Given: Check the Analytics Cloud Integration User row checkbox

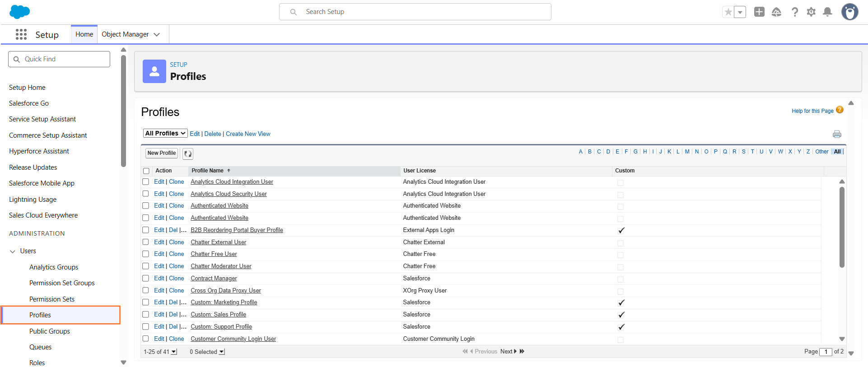Looking at the screenshot, I should pyautogui.click(x=145, y=181).
